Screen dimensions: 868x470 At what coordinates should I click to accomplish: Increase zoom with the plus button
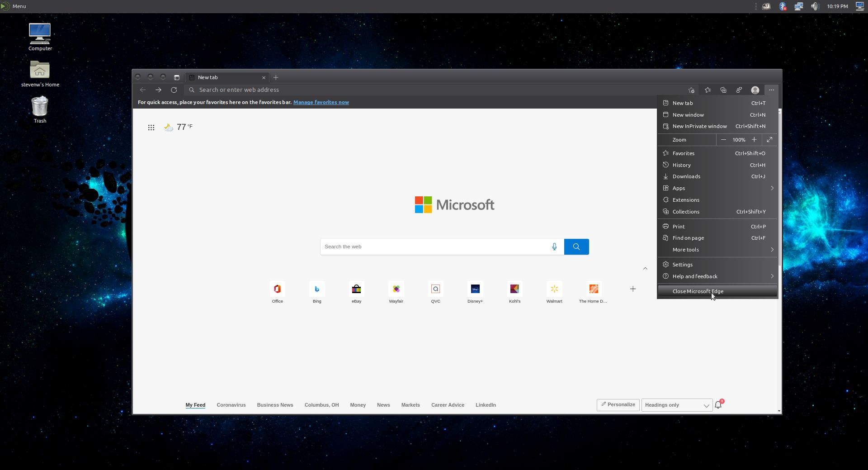(x=754, y=140)
